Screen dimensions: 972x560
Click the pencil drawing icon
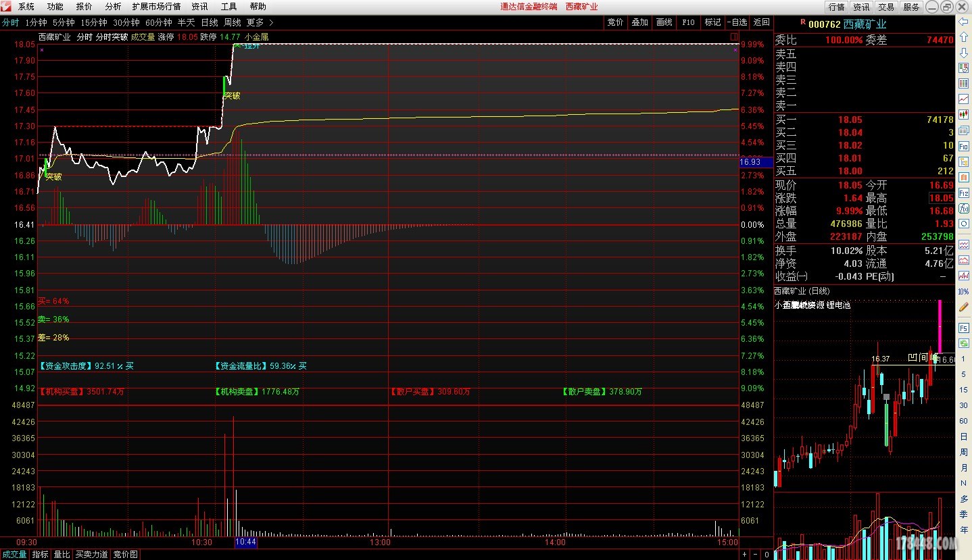coord(963,307)
